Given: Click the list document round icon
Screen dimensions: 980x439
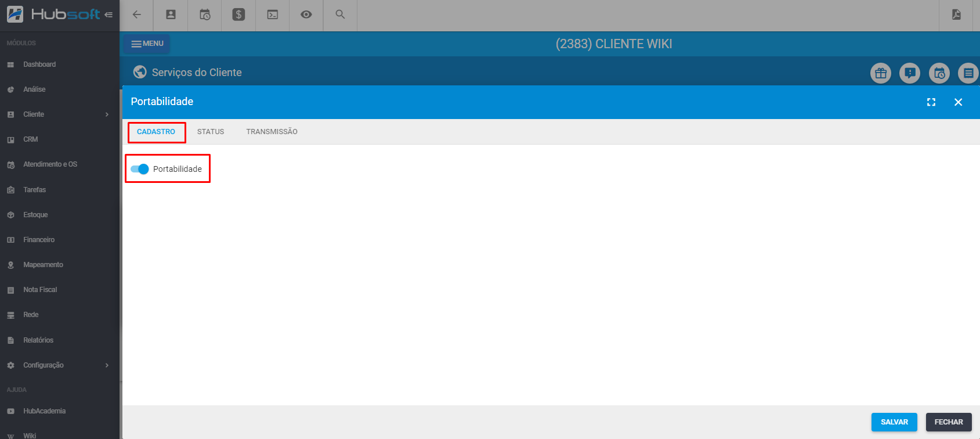Looking at the screenshot, I should click(968, 73).
